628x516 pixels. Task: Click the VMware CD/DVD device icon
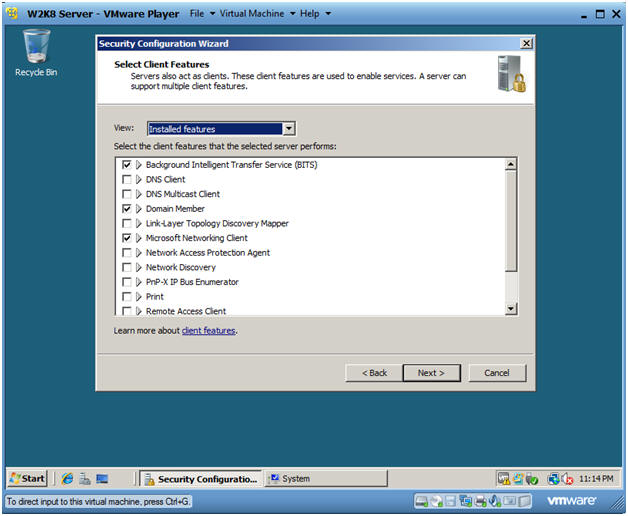coord(436,501)
